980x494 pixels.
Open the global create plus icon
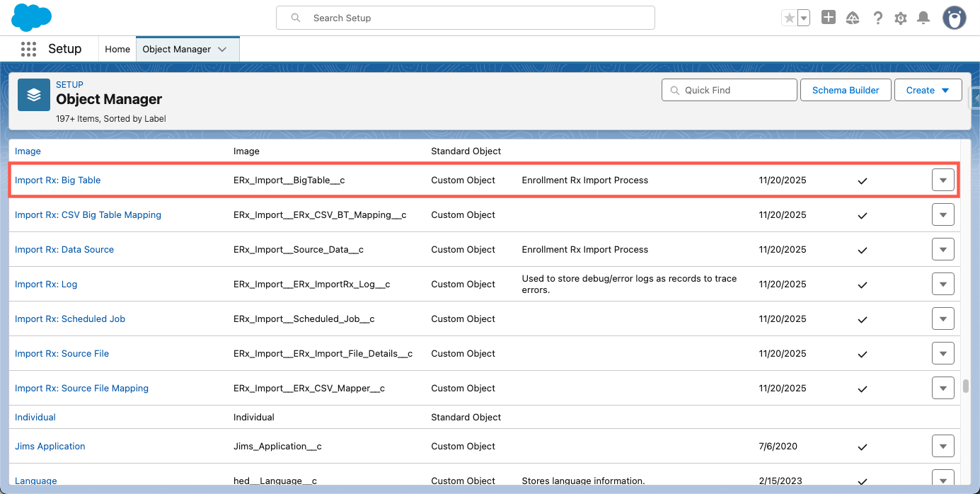[x=829, y=18]
